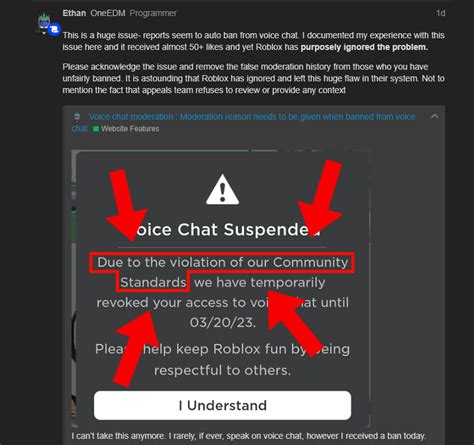The width and height of the screenshot is (474, 445).
Task: Click the top-left red arrow annotation
Action: (126, 204)
